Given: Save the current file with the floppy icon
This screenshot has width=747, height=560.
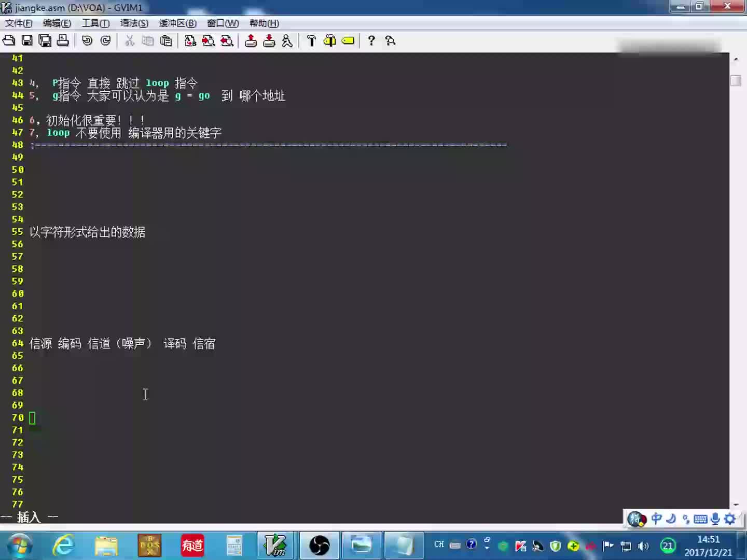Looking at the screenshot, I should [x=27, y=40].
